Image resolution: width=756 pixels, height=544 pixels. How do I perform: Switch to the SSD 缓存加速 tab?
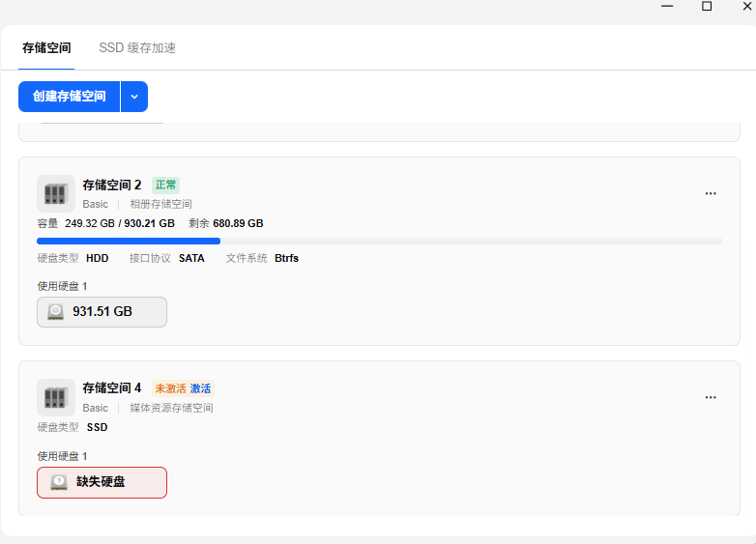point(137,47)
